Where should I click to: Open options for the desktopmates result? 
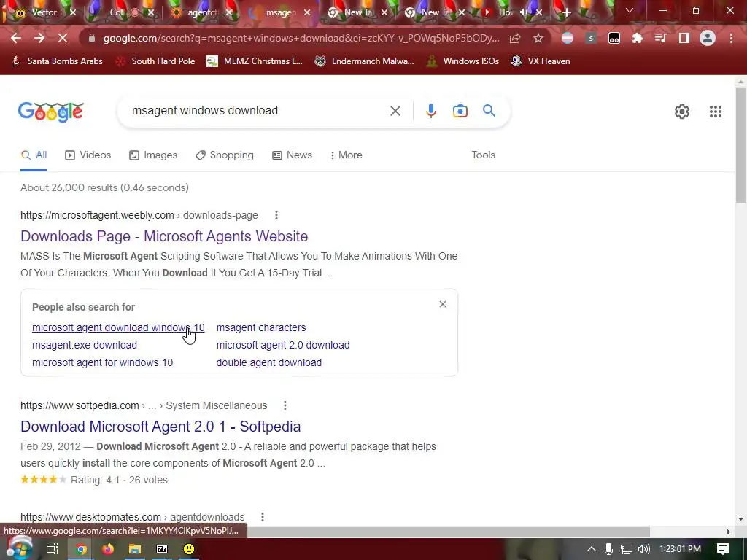tap(263, 517)
